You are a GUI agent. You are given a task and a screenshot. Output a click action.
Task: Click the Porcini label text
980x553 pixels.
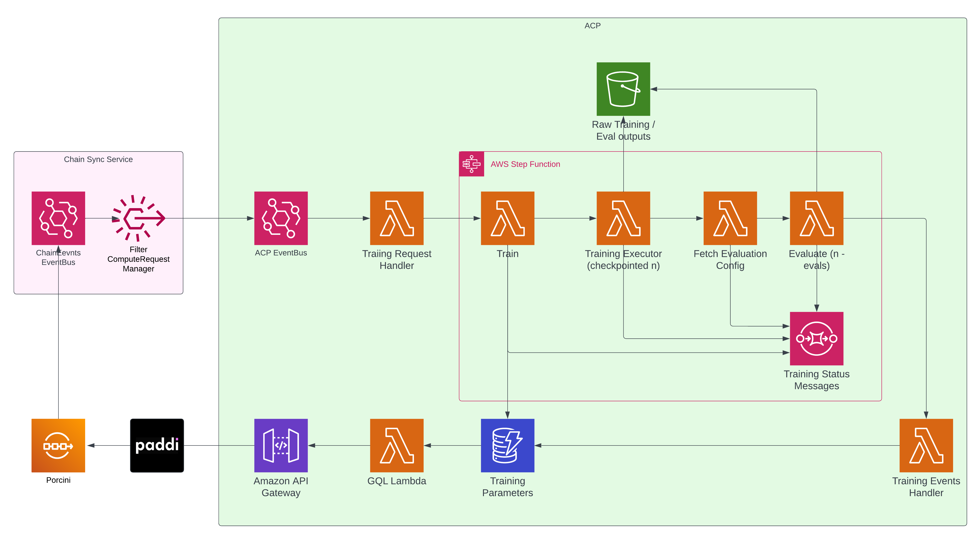pyautogui.click(x=58, y=480)
